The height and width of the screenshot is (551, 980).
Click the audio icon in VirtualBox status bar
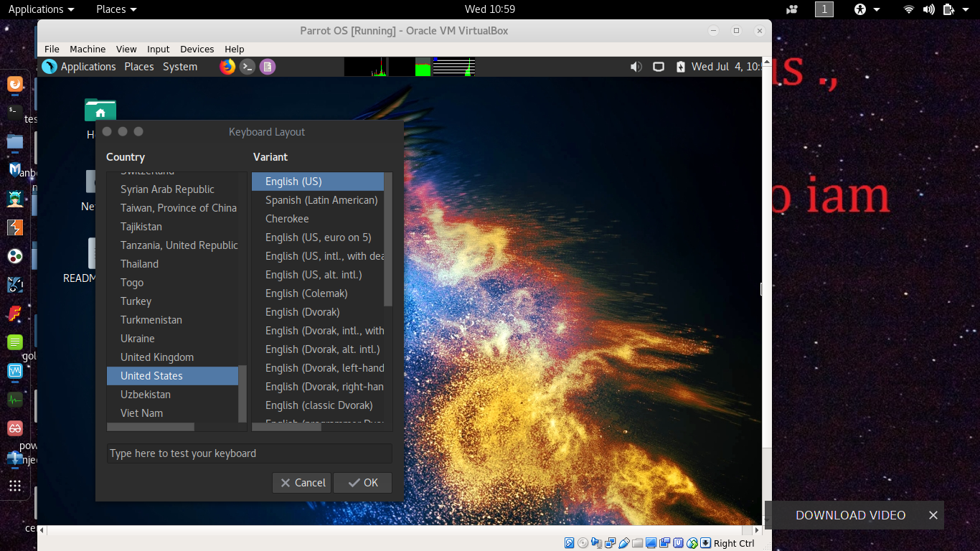point(596,543)
